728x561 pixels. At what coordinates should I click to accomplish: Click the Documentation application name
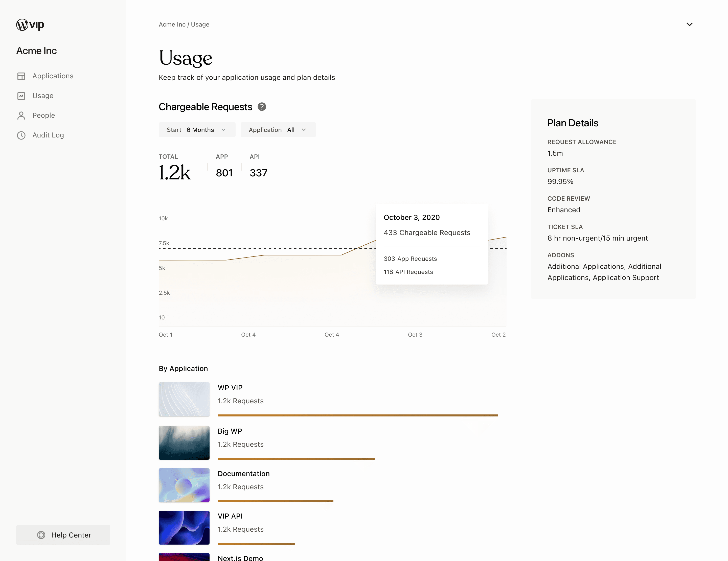coord(243,474)
